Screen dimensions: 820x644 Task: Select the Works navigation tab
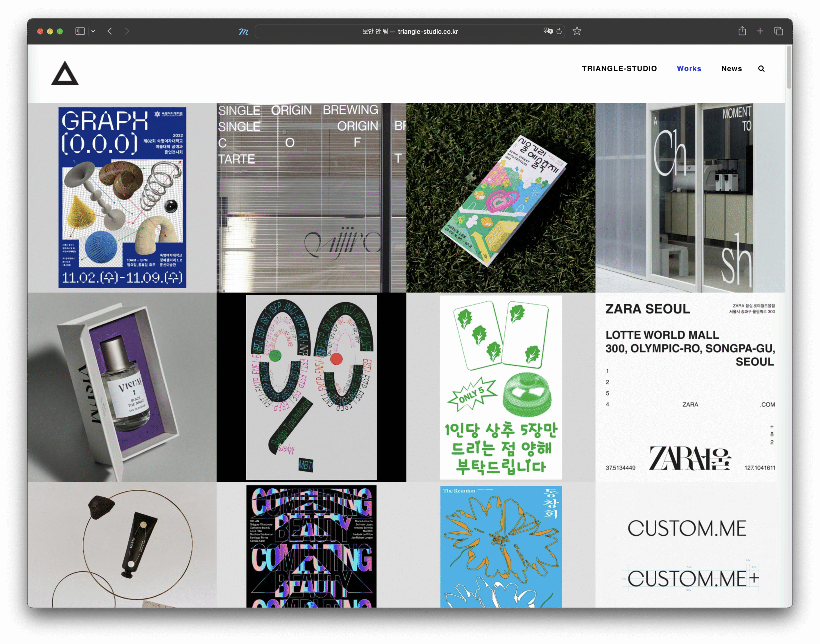(x=689, y=69)
